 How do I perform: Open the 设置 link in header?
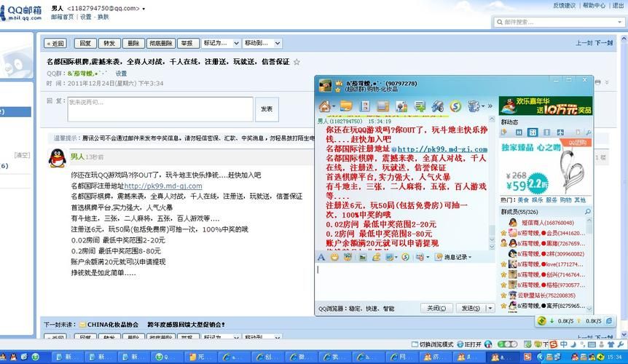click(x=85, y=17)
